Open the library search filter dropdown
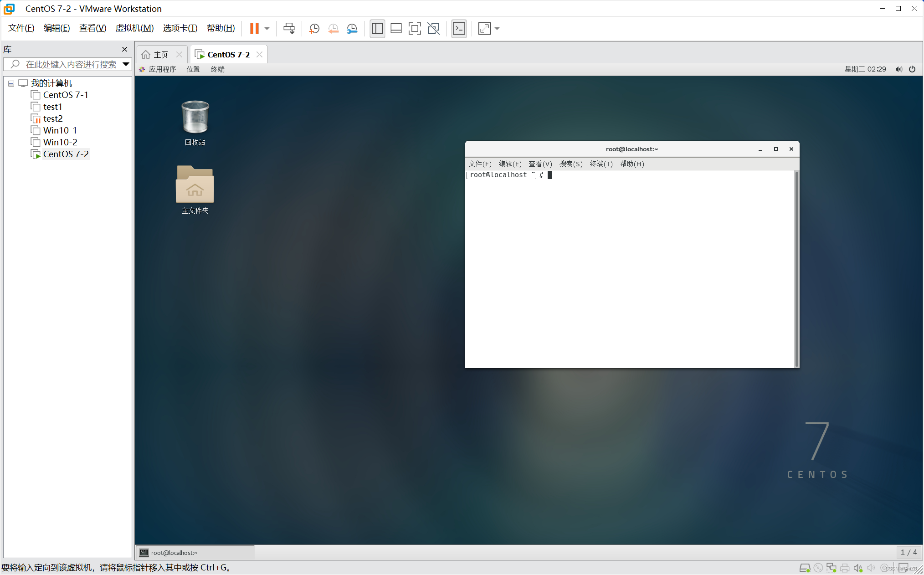This screenshot has width=924, height=575. (126, 64)
